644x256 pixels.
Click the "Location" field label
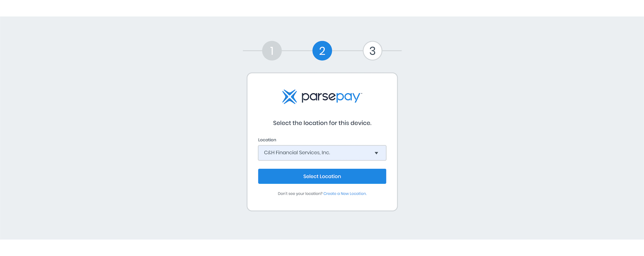pos(267,140)
